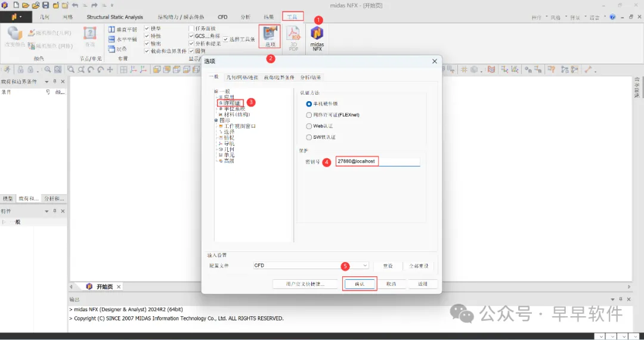Select the SW锁认证 radio option
This screenshot has height=340, width=644.
coord(309,138)
